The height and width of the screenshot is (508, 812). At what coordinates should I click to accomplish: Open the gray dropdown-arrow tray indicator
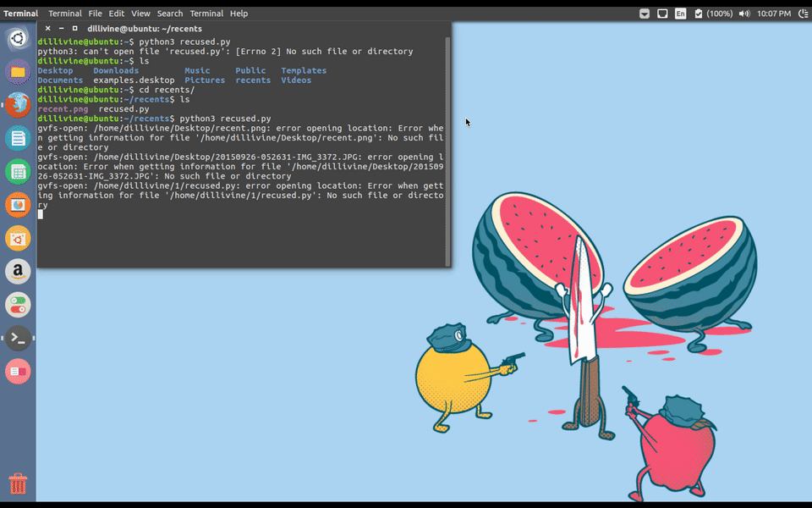click(x=645, y=14)
